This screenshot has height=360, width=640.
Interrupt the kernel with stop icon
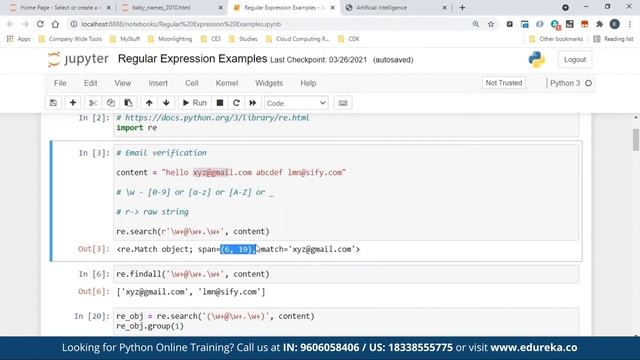pyautogui.click(x=220, y=103)
